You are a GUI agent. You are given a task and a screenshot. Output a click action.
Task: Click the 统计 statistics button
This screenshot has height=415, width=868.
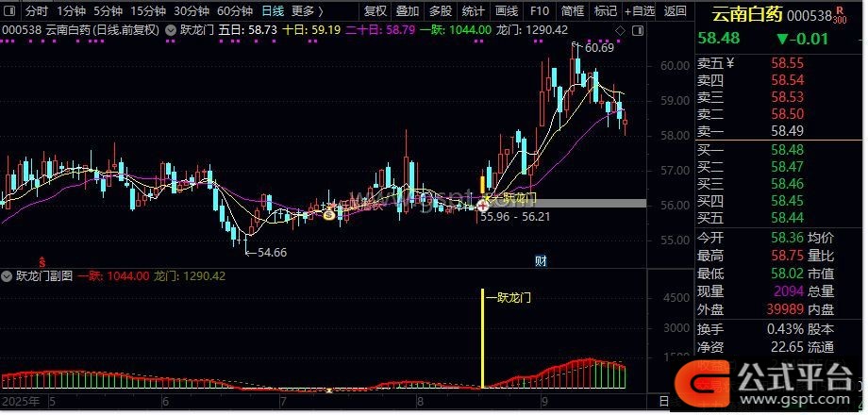coord(473,11)
